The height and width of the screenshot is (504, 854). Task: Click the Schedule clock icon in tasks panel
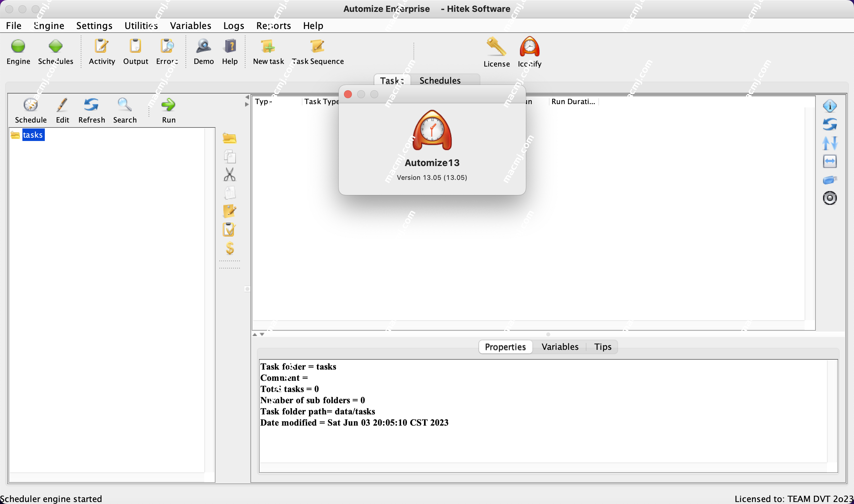pos(31,105)
